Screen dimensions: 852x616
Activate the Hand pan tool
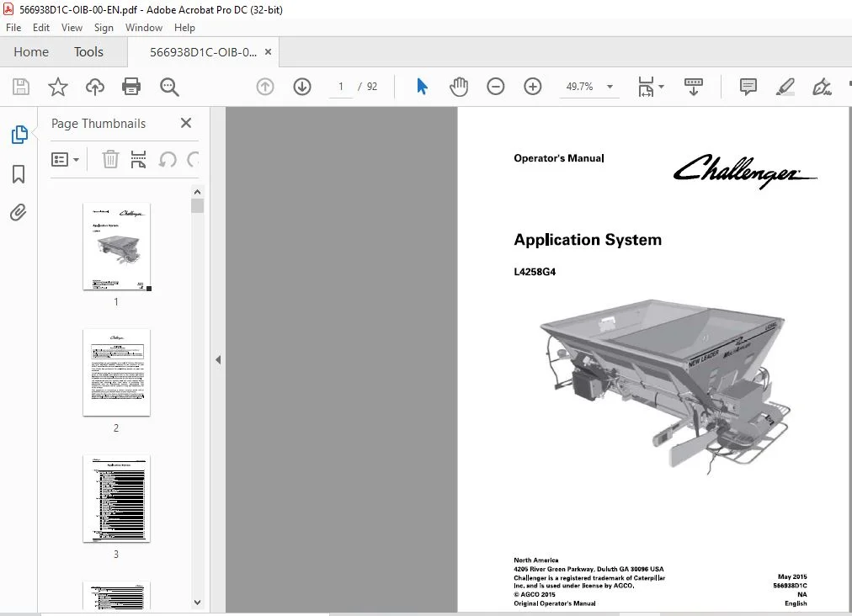click(x=459, y=87)
